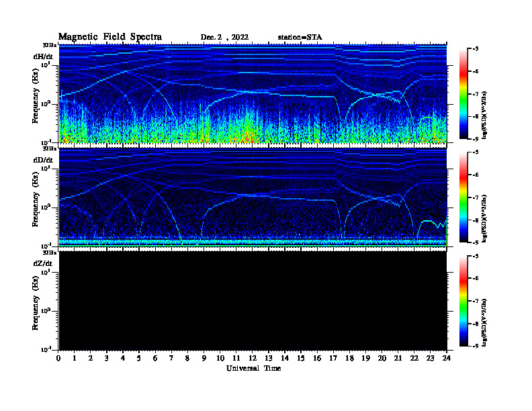Viewport: 532px width, 411px height.
Task: Click the log(PSD) units label beside the dH/dt color bar
Action: pyautogui.click(x=485, y=115)
